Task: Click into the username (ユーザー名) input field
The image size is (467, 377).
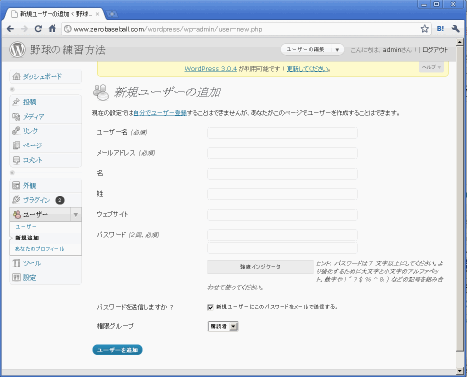Action: click(x=282, y=133)
